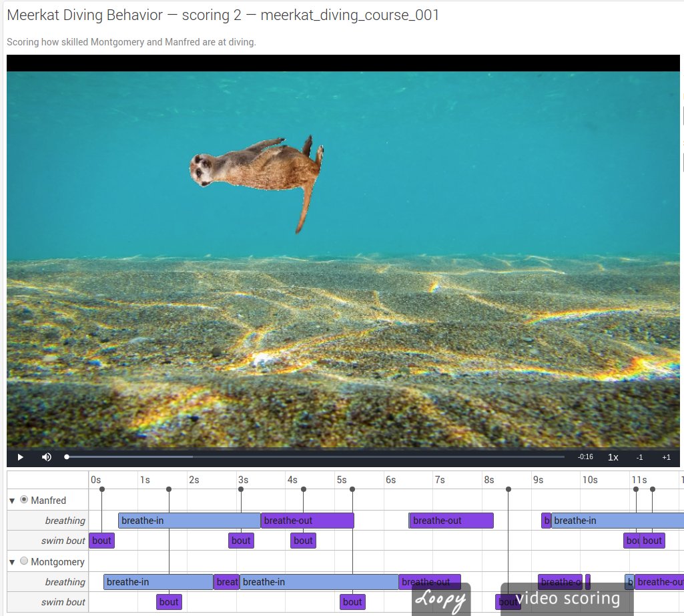
Task: Click the 5s tick on time ruler
Action: [x=341, y=480]
